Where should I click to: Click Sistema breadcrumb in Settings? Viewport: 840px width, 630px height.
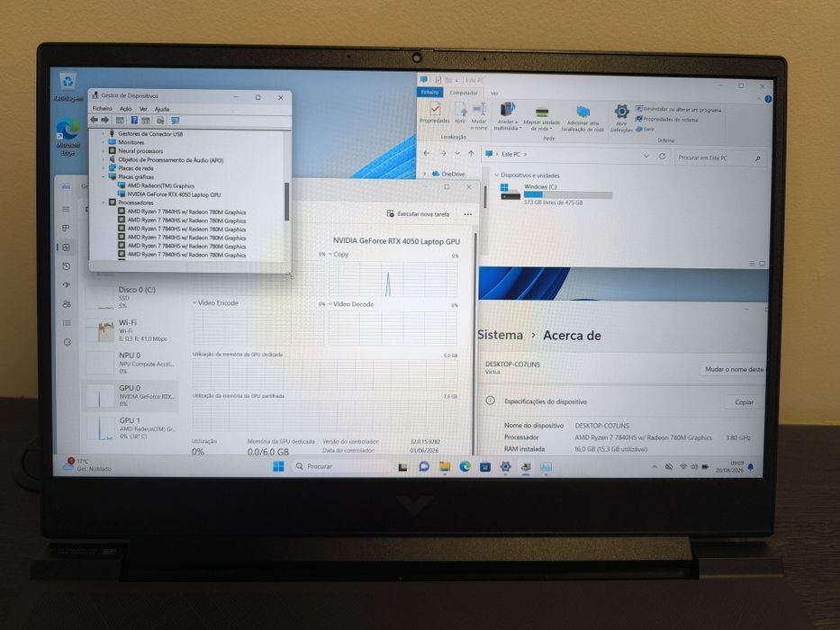500,335
